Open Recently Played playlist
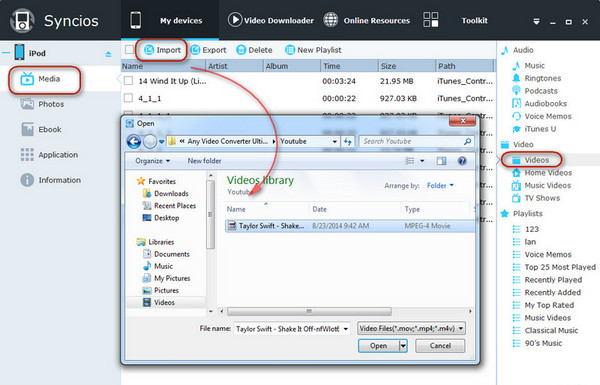Screen dimensions: 600x385 point(547,280)
